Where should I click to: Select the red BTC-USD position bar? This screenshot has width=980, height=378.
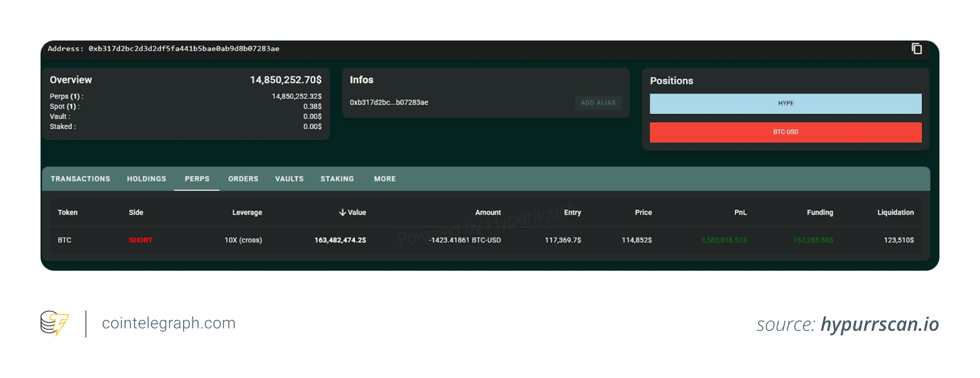click(785, 132)
